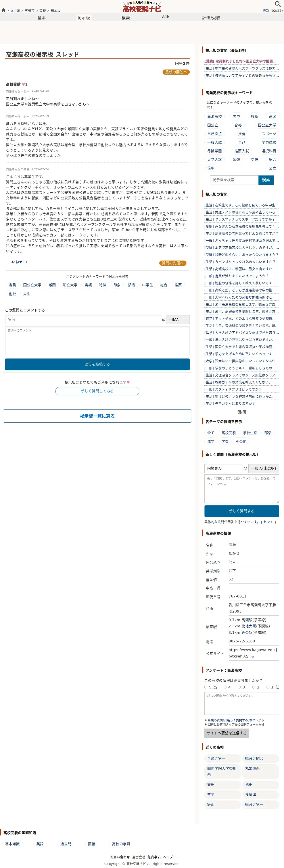Focus the 名前 input field

tap(83, 319)
